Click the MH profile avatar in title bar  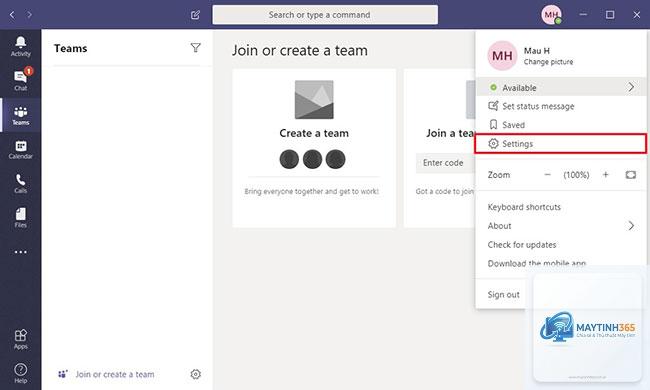coord(551,15)
